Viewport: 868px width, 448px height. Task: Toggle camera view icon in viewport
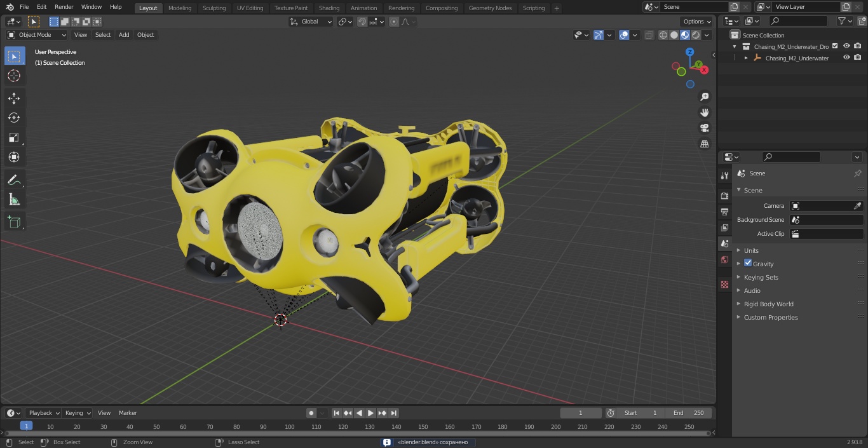[x=704, y=128]
